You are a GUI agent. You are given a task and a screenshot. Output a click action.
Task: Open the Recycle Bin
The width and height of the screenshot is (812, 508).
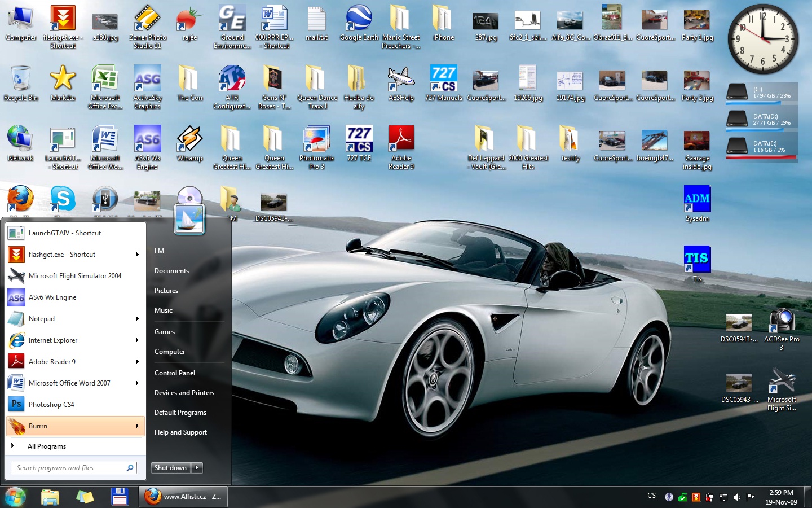(21, 81)
